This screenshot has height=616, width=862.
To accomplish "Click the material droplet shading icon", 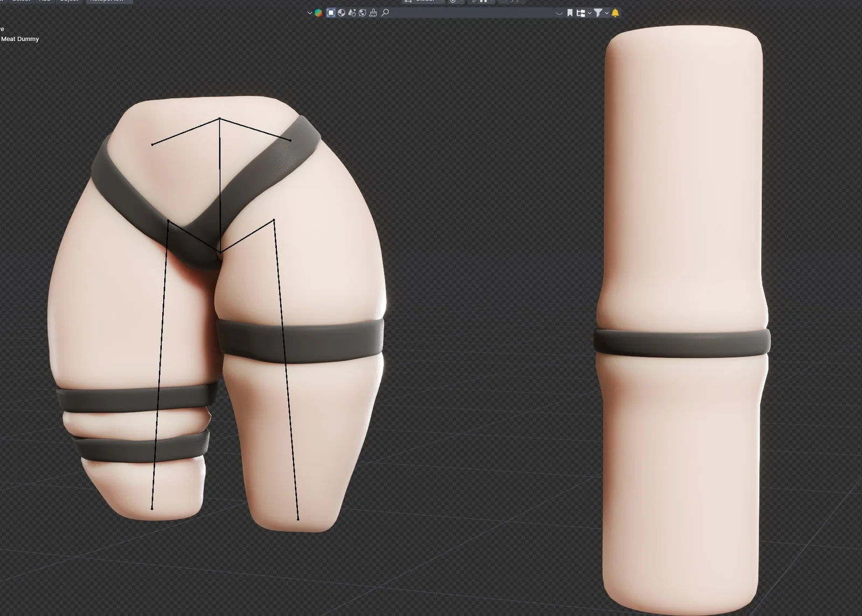I will point(352,13).
